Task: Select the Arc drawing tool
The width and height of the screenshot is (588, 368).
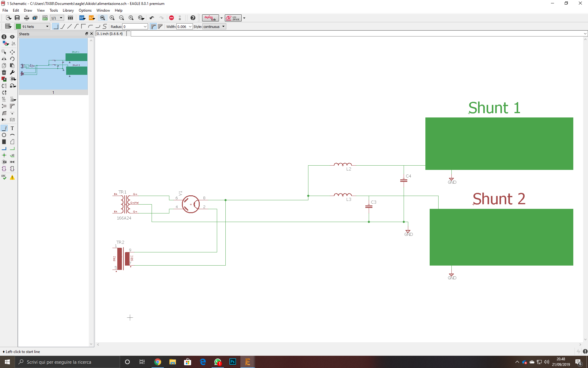Action: click(12, 135)
